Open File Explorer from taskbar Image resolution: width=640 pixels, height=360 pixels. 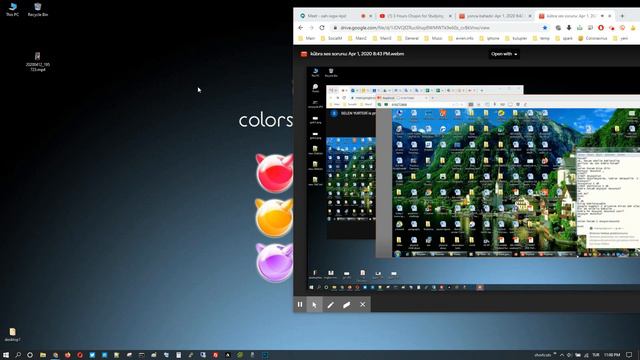(x=43, y=355)
